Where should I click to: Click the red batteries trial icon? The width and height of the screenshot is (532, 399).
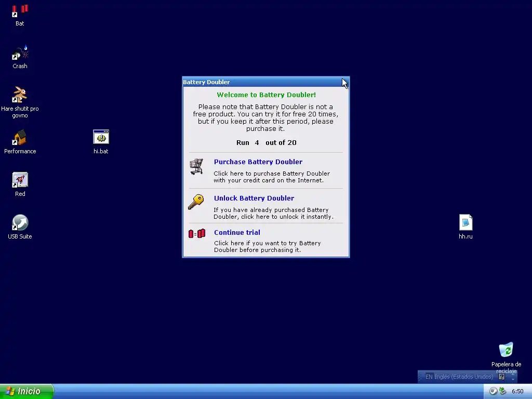pos(197,233)
